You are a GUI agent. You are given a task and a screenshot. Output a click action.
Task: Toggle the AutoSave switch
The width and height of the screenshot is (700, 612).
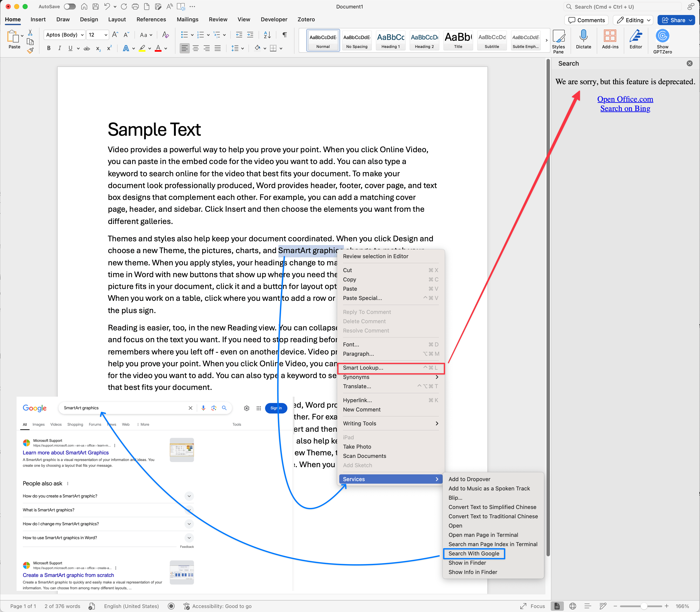[x=70, y=7]
